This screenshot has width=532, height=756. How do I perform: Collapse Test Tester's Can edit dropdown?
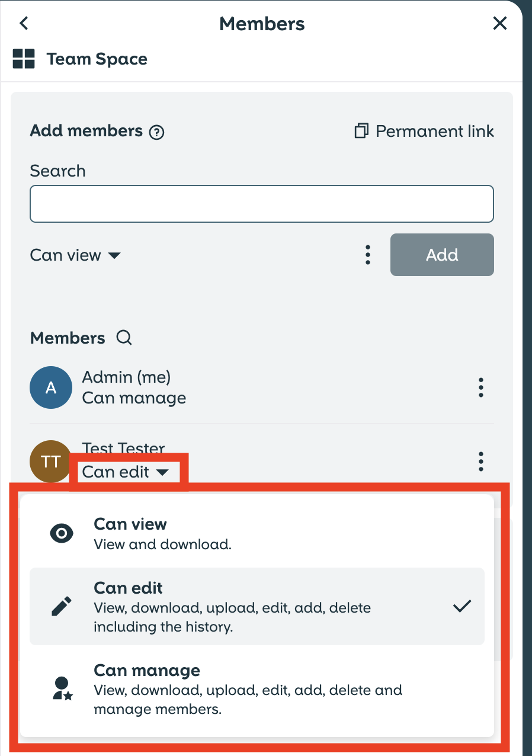(126, 472)
